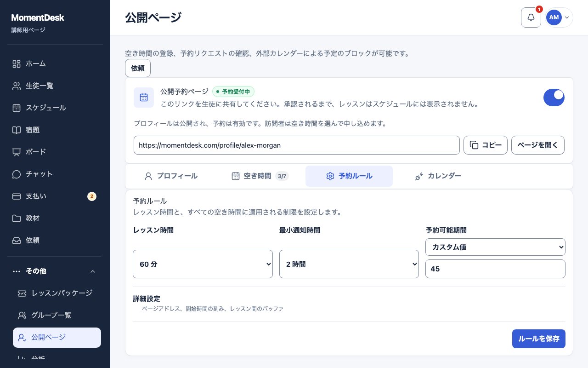Click the ルールを保存 button
The image size is (588, 368).
[x=539, y=339]
